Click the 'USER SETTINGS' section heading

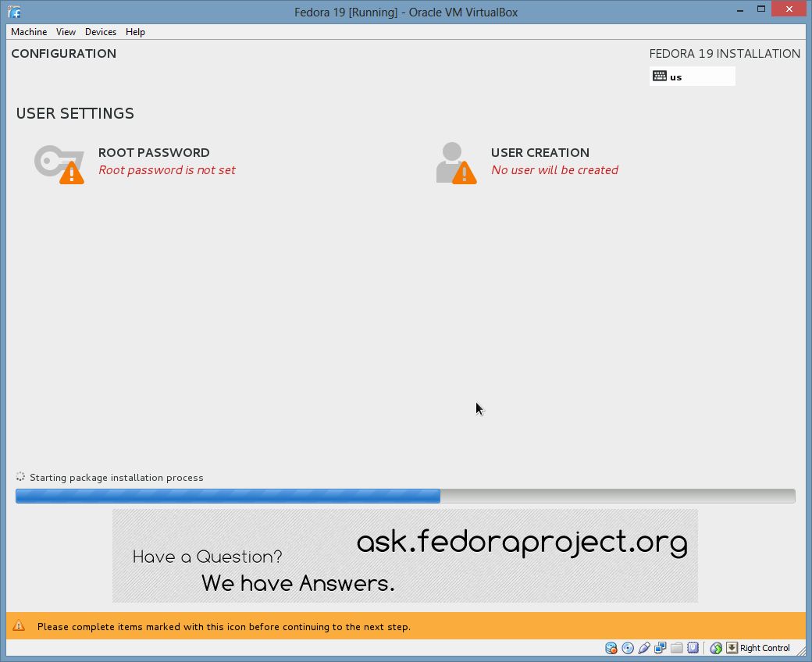click(75, 113)
